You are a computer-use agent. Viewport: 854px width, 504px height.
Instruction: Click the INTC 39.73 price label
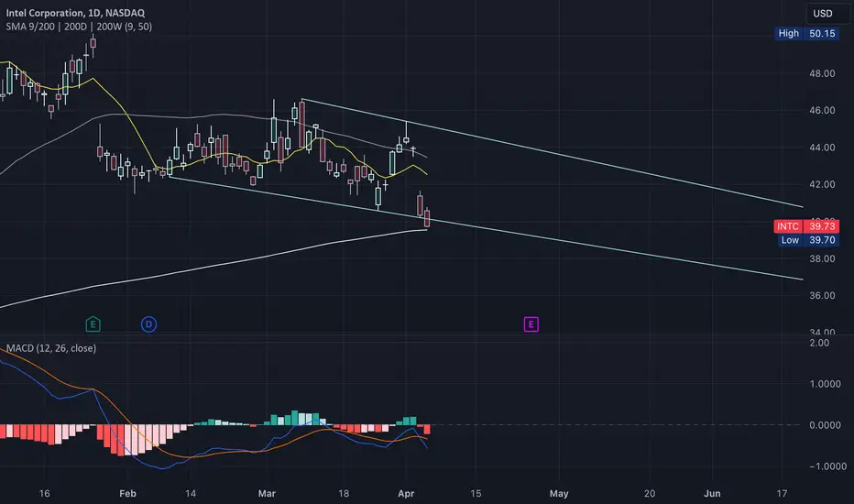point(806,226)
